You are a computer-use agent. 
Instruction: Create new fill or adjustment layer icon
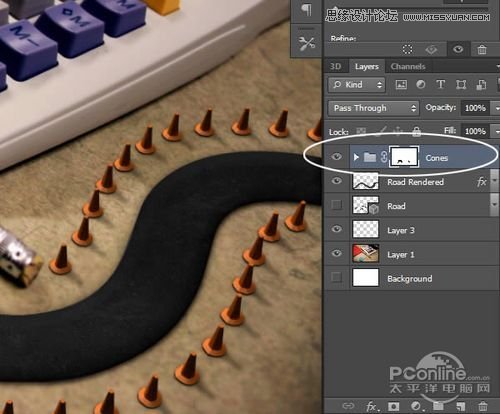click(x=416, y=406)
